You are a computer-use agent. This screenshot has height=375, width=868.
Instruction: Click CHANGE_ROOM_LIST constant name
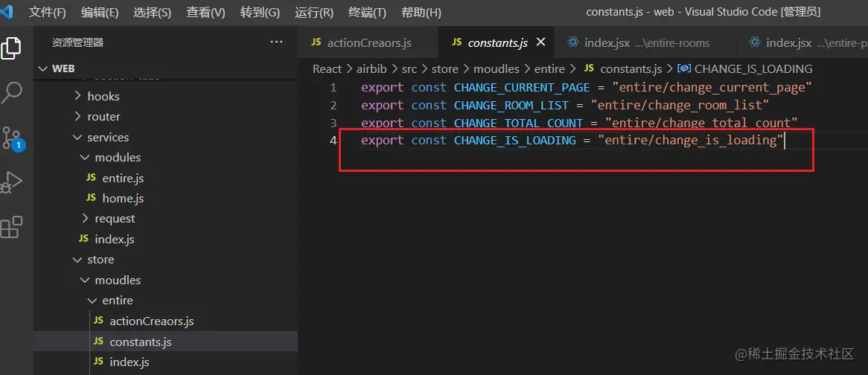click(x=511, y=105)
